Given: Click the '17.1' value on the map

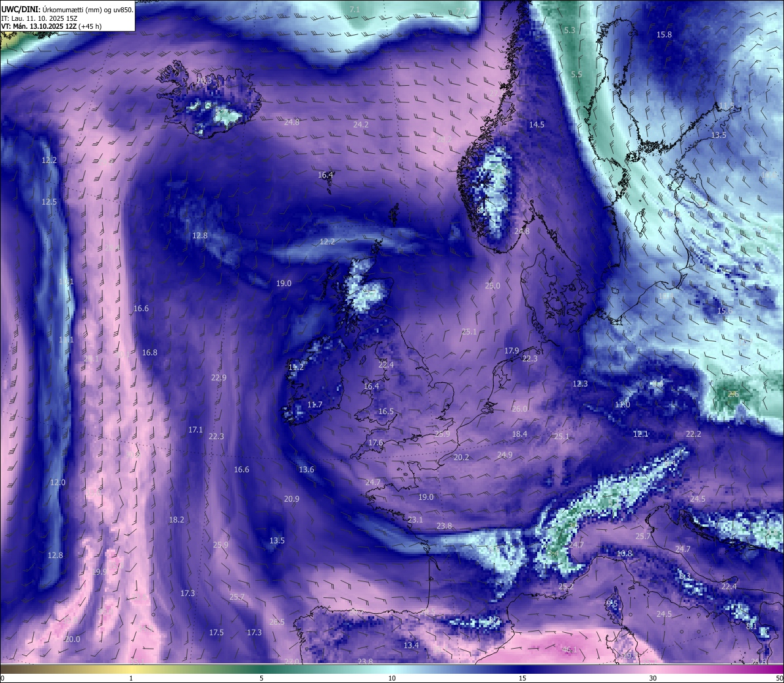Looking at the screenshot, I should 195,429.
